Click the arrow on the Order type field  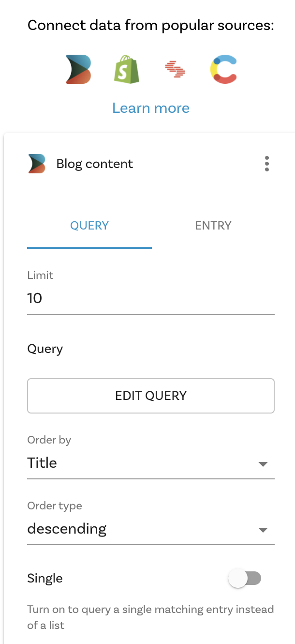coord(263,530)
